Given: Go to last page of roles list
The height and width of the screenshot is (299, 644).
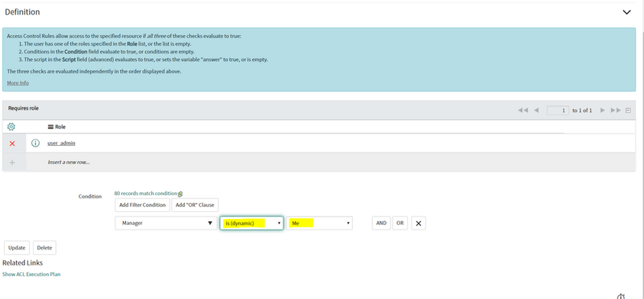Looking at the screenshot, I should click(616, 111).
